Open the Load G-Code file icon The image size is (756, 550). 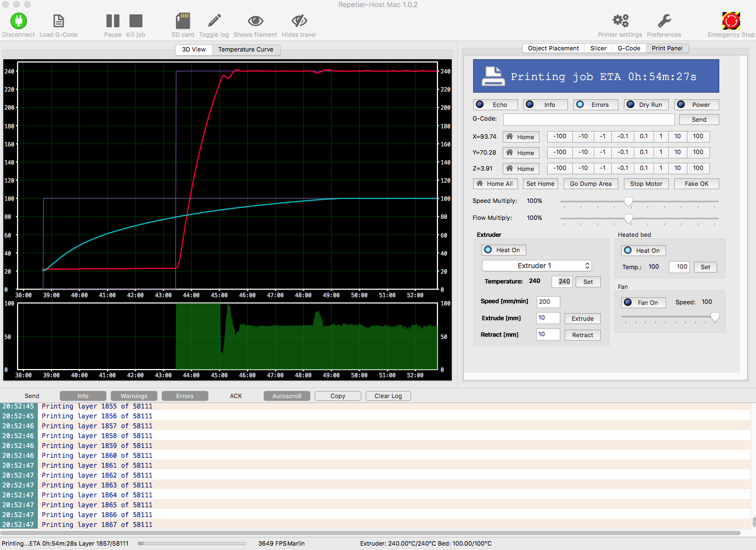pyautogui.click(x=58, y=21)
